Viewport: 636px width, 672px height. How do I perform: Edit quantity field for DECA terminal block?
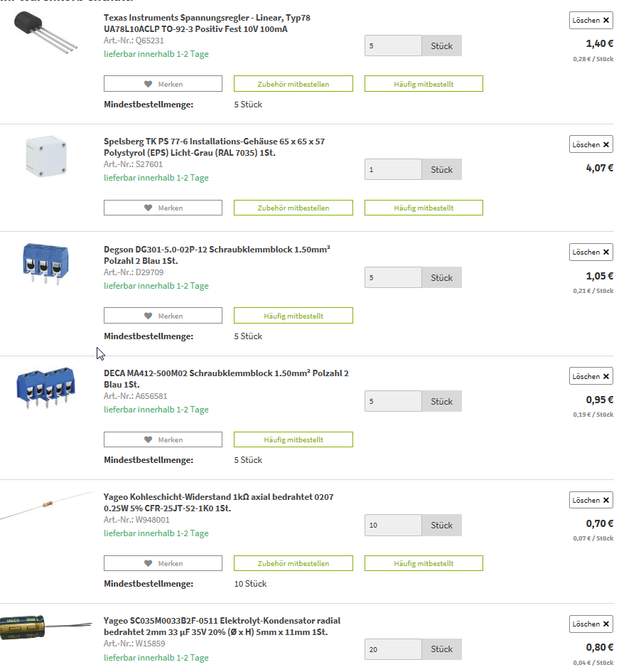click(393, 402)
